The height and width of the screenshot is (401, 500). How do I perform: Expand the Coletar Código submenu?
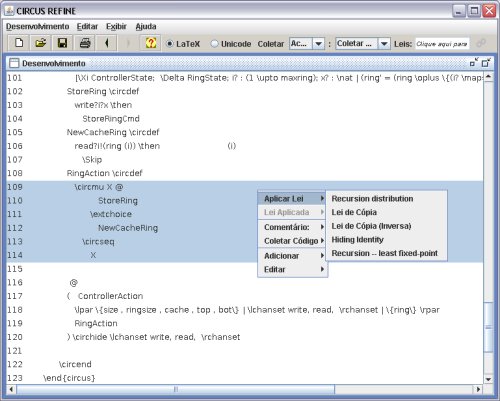click(x=293, y=241)
